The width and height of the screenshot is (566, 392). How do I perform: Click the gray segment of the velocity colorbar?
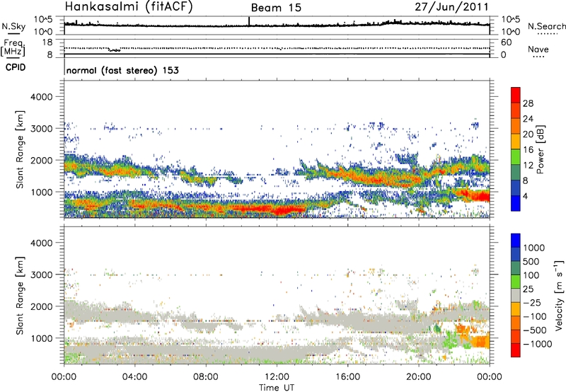[516, 295]
